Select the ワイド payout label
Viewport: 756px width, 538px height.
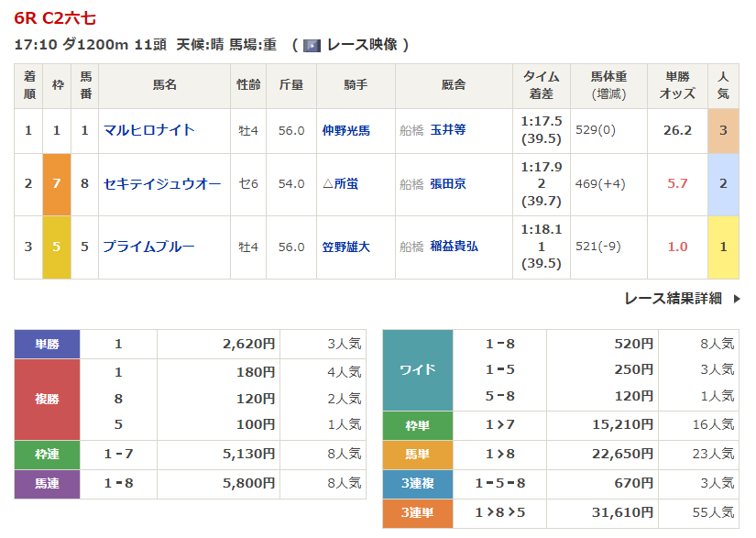pos(418,370)
